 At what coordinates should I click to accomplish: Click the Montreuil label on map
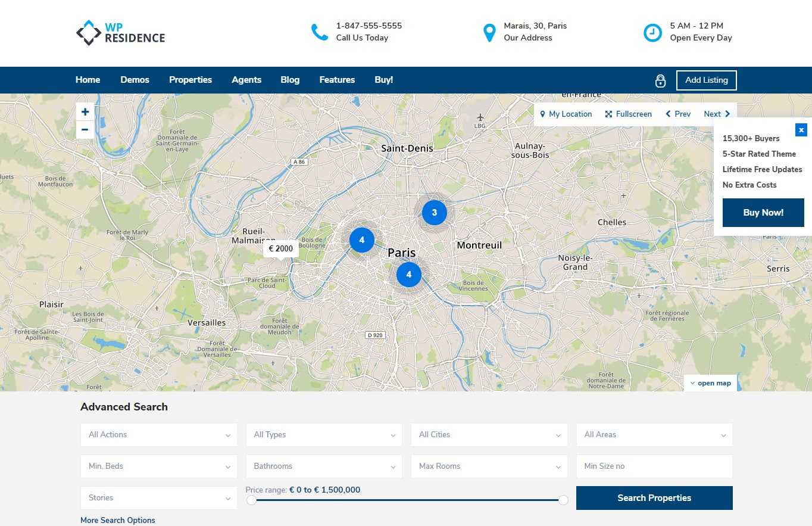(x=479, y=245)
